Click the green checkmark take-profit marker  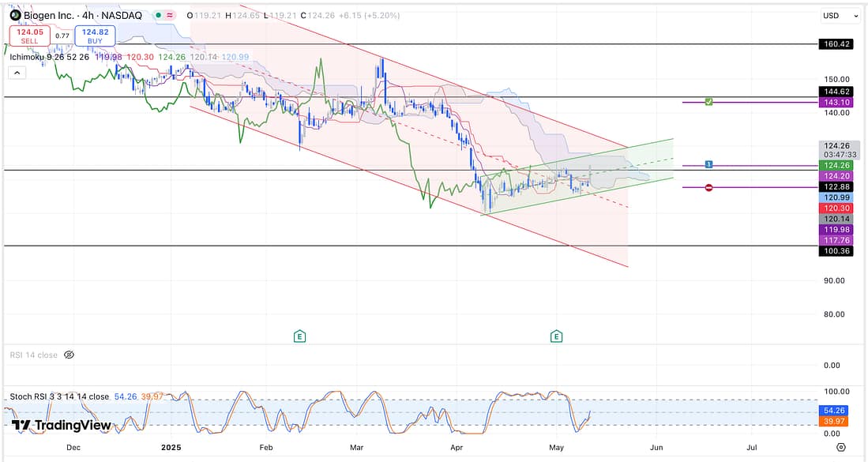[709, 102]
